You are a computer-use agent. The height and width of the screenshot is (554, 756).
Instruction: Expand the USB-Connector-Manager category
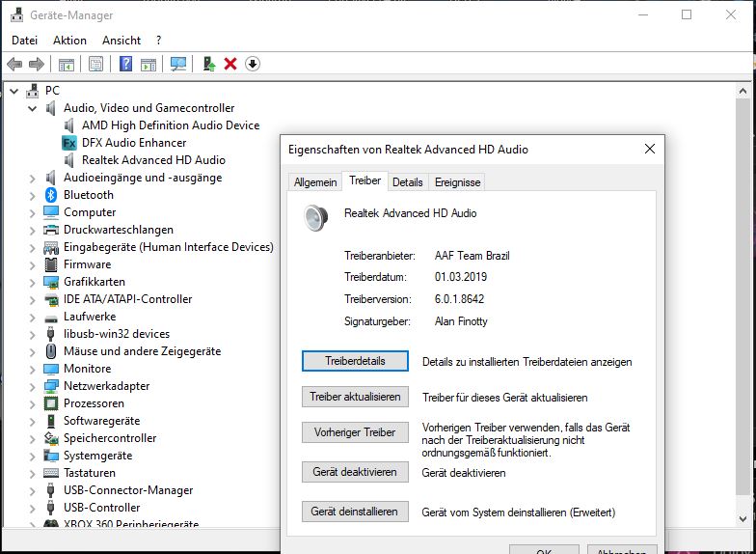[x=33, y=490]
